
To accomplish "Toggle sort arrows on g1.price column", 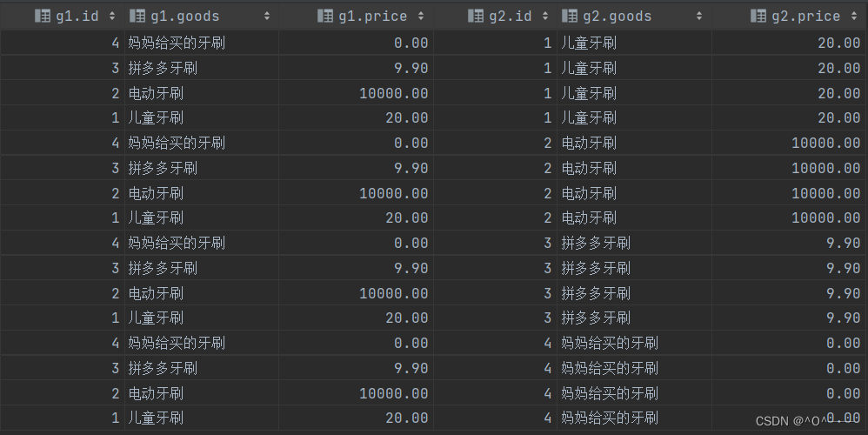I will pyautogui.click(x=421, y=16).
